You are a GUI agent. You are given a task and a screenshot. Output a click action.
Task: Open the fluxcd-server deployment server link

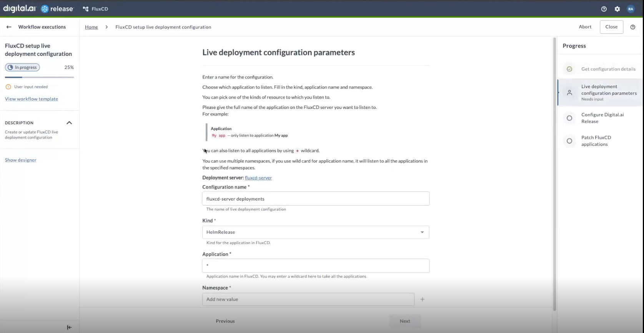pos(258,178)
